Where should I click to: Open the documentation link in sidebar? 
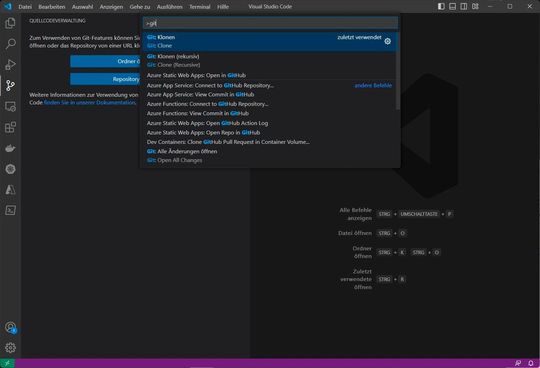[90, 103]
